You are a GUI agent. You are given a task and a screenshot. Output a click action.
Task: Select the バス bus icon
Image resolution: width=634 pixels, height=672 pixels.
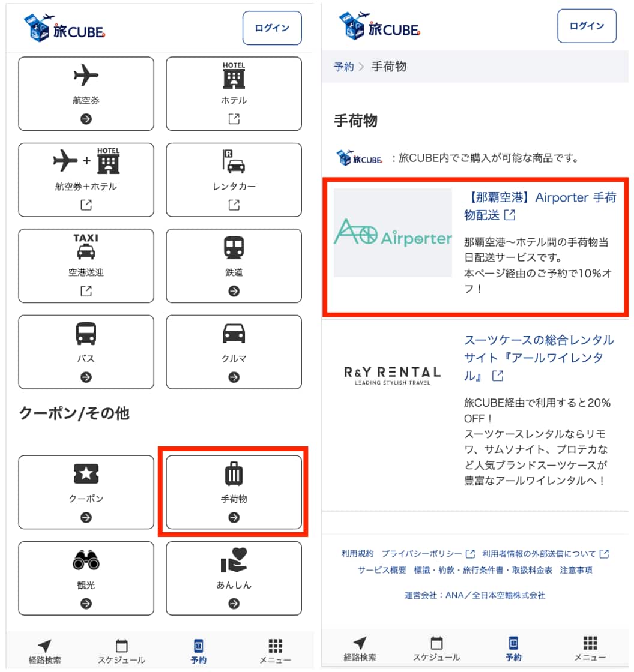coord(86,334)
